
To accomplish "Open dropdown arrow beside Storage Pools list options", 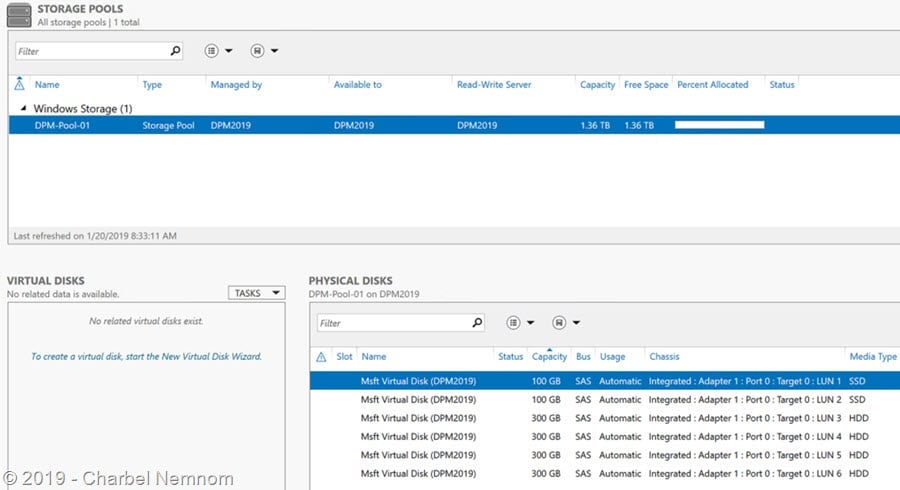I will [x=228, y=50].
